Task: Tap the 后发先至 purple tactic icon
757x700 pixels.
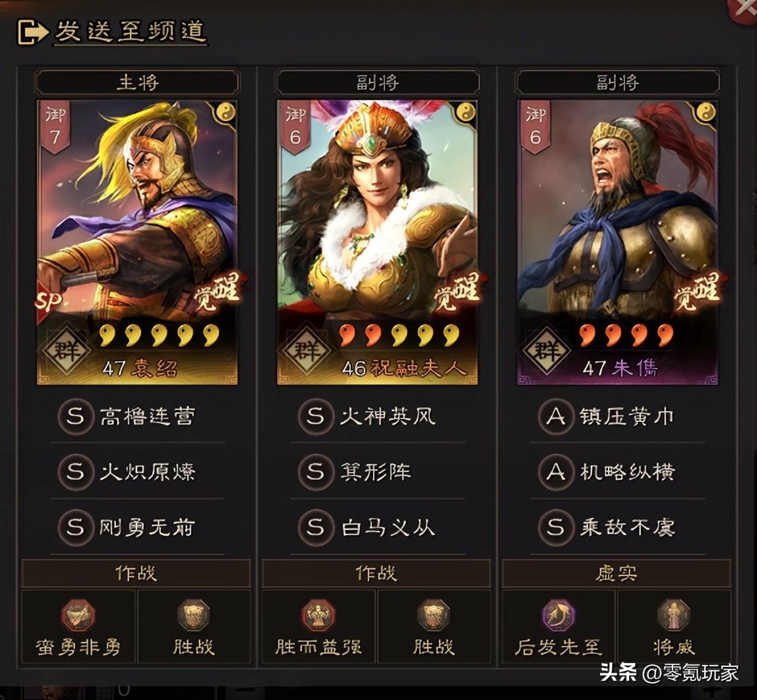Action: click(x=558, y=615)
